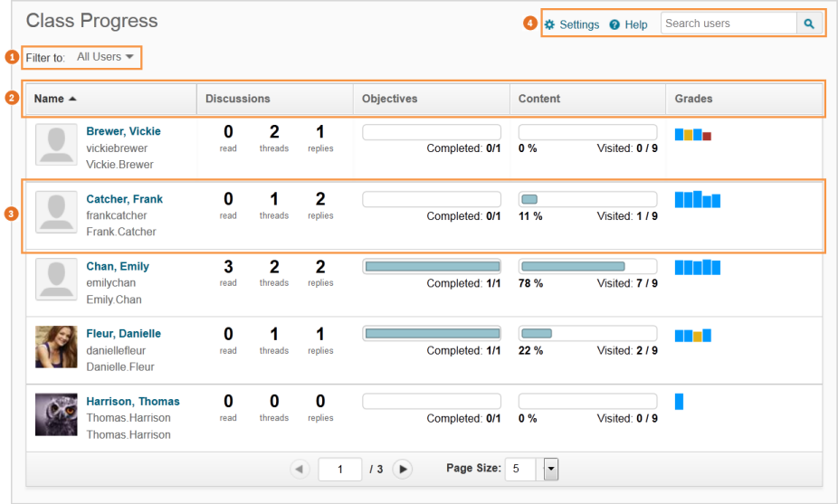Click the Help question mark icon
This screenshot has height=504, width=838.
pyautogui.click(x=614, y=24)
